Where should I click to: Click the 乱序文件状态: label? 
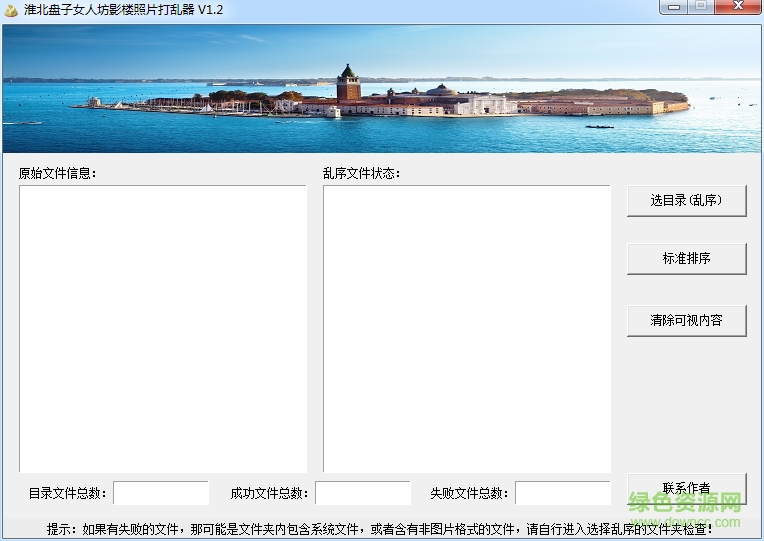click(361, 173)
